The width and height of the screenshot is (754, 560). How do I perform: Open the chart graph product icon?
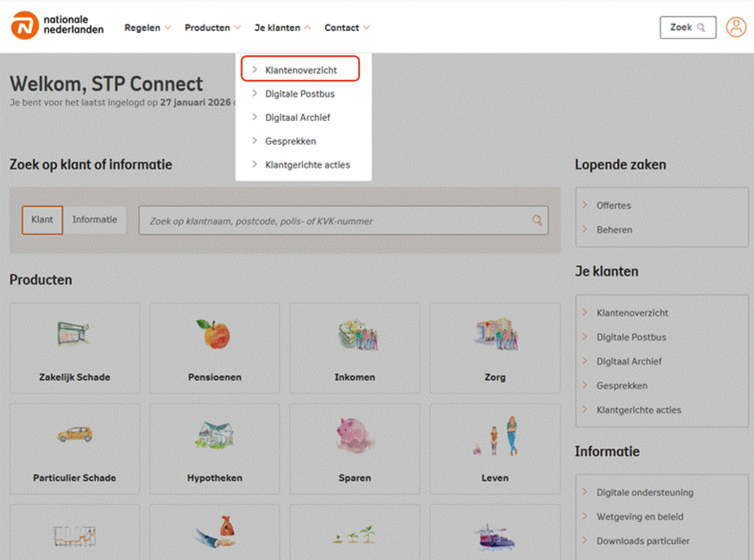click(75, 536)
